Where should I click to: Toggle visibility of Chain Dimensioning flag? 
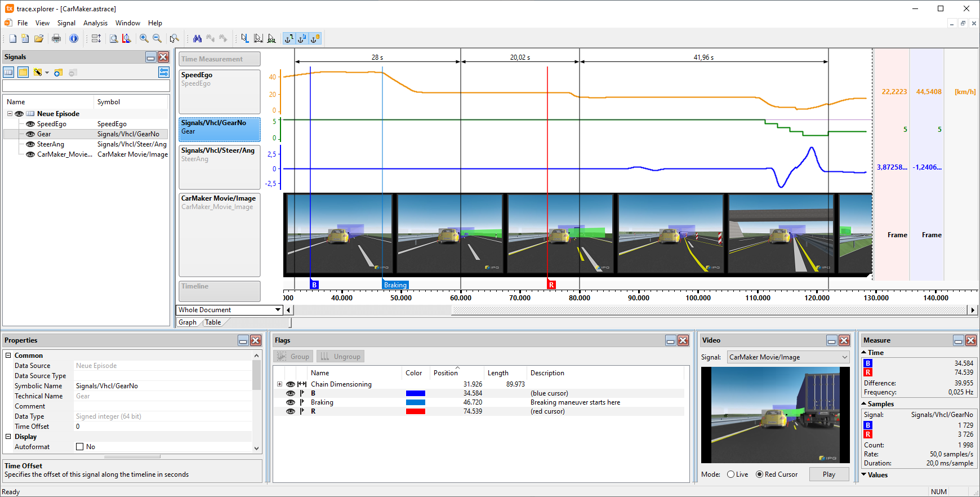[x=291, y=384]
